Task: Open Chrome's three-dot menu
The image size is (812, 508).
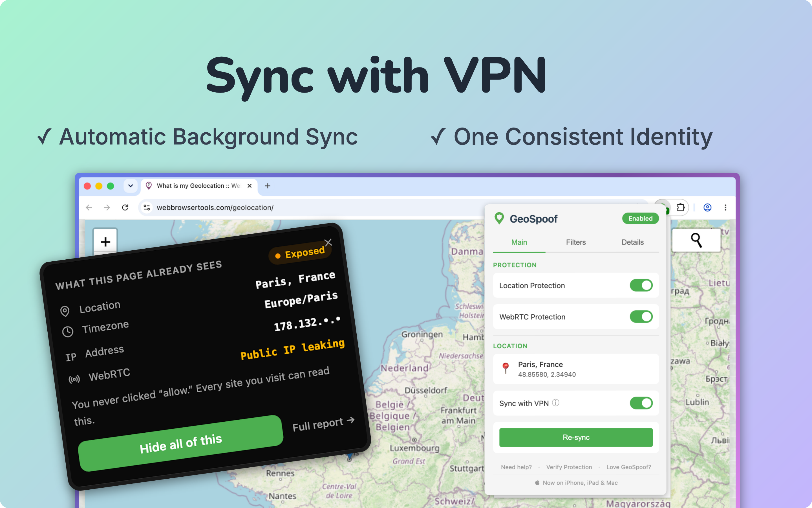Action: tap(725, 208)
